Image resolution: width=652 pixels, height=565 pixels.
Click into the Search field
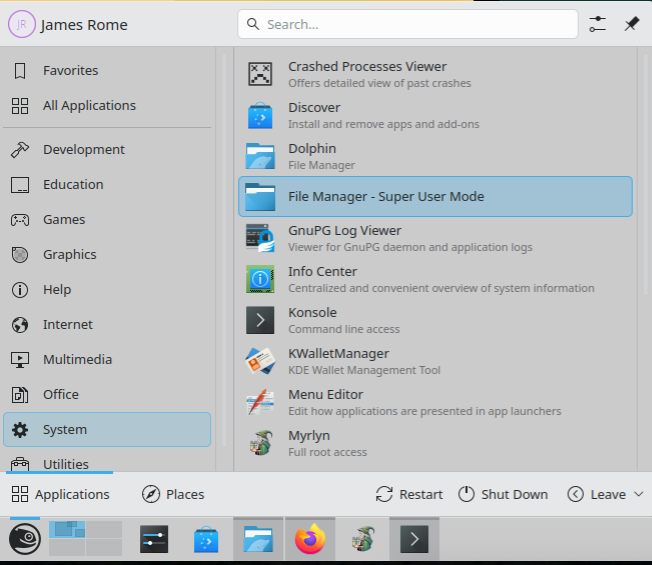coord(408,24)
